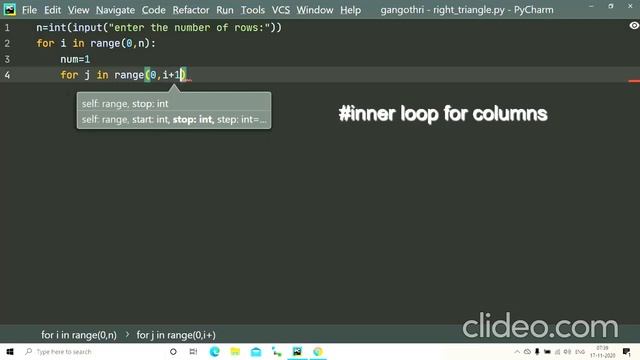Click the battery tray icon
This screenshot has height=360, width=640.
click(x=547, y=351)
